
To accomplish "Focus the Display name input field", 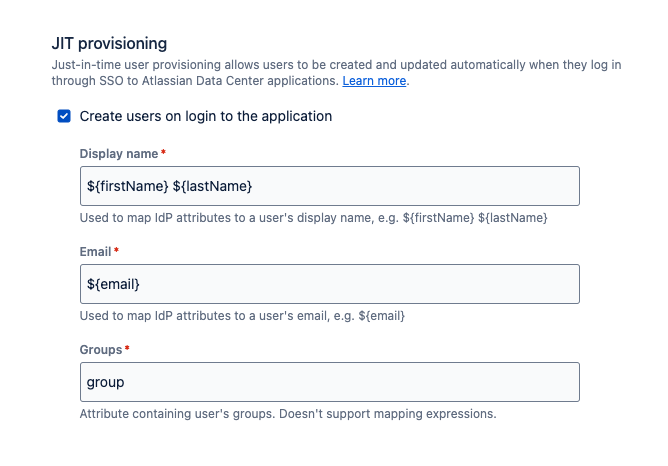I will (330, 186).
